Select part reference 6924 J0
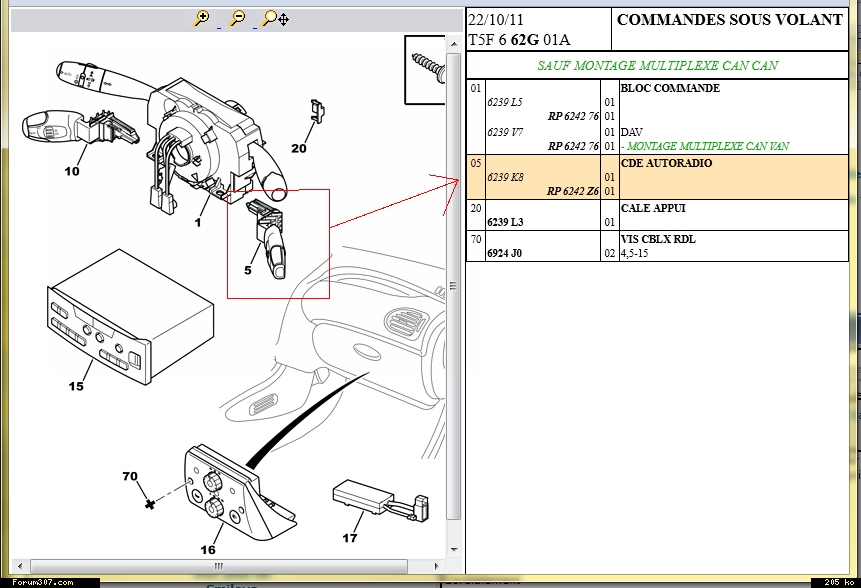Viewport: 861px width, 588px height. tap(504, 254)
